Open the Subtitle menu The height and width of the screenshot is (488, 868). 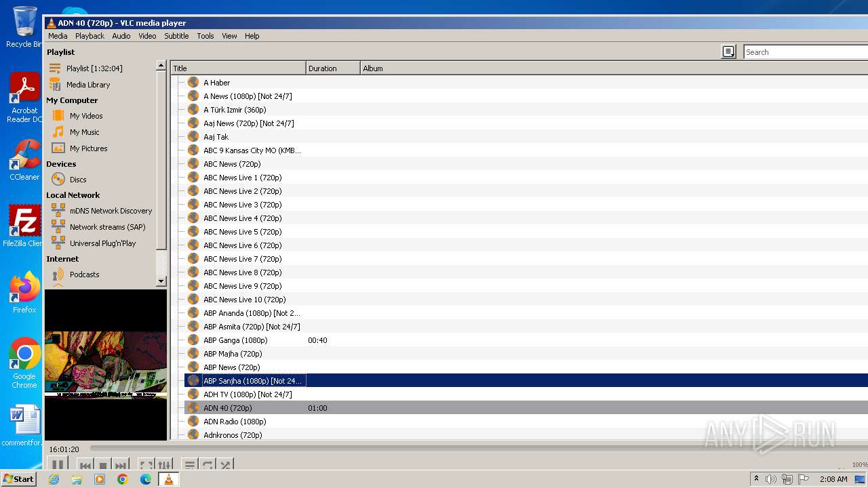coord(176,36)
